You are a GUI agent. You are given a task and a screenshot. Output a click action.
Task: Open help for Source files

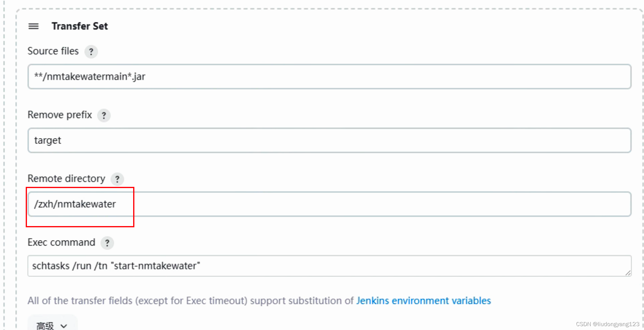tap(91, 52)
